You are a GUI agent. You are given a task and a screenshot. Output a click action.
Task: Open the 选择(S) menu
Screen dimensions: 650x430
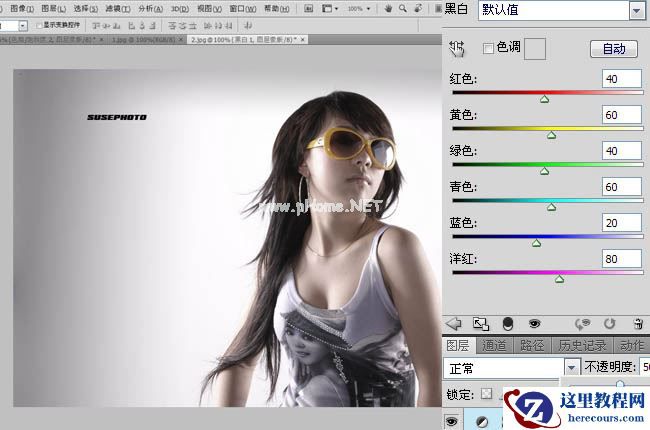85,8
